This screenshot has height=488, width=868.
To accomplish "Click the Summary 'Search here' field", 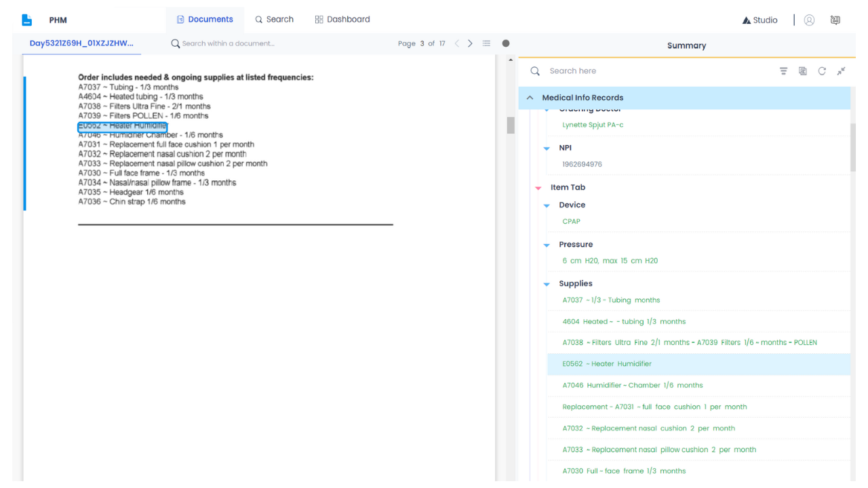I will coord(573,71).
